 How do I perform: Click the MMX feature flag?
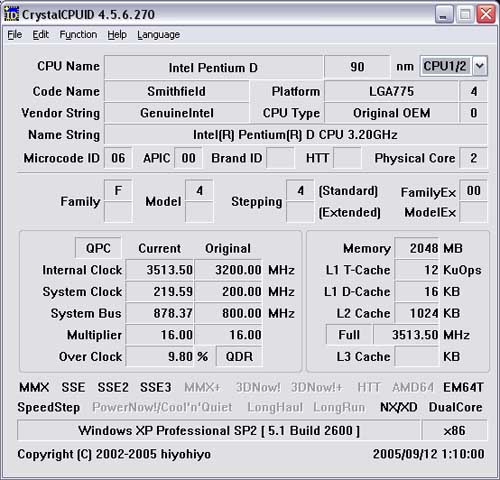(x=34, y=387)
